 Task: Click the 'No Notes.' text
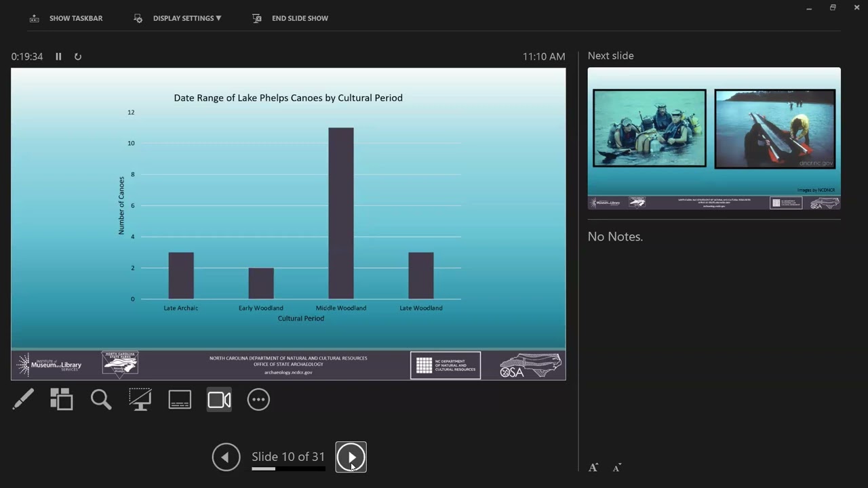click(616, 237)
